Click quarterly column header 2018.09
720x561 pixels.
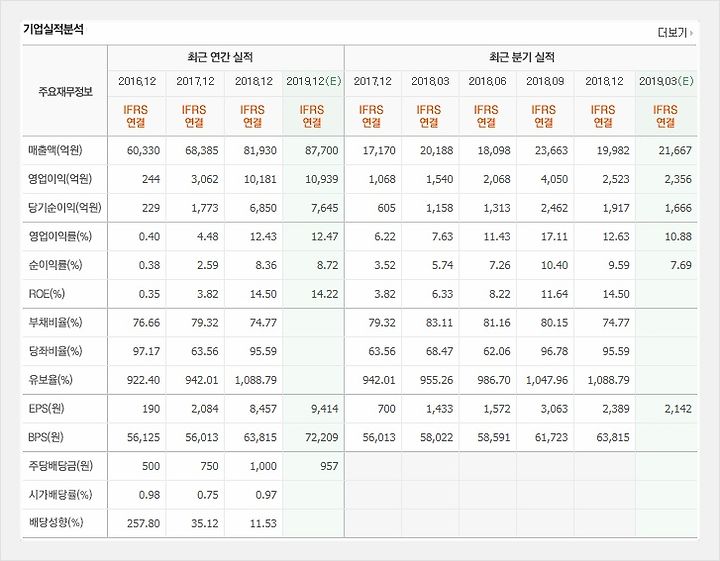pyautogui.click(x=545, y=81)
